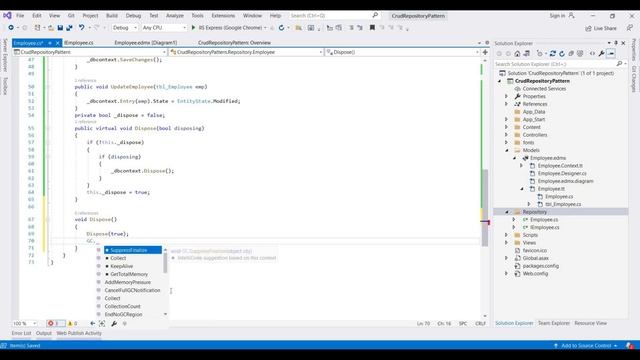
Task: Click the Save All toolbar icon
Action: tap(69, 28)
